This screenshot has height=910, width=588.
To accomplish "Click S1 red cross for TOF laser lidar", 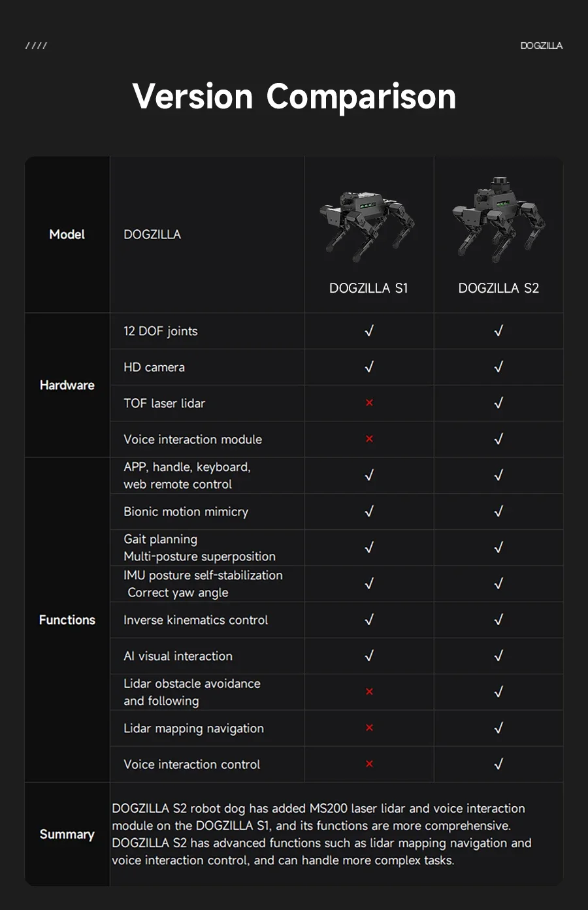I will point(369,403).
